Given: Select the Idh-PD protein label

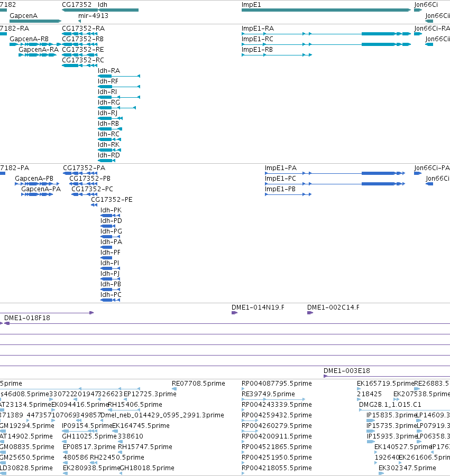Looking at the screenshot, I should [111, 221].
